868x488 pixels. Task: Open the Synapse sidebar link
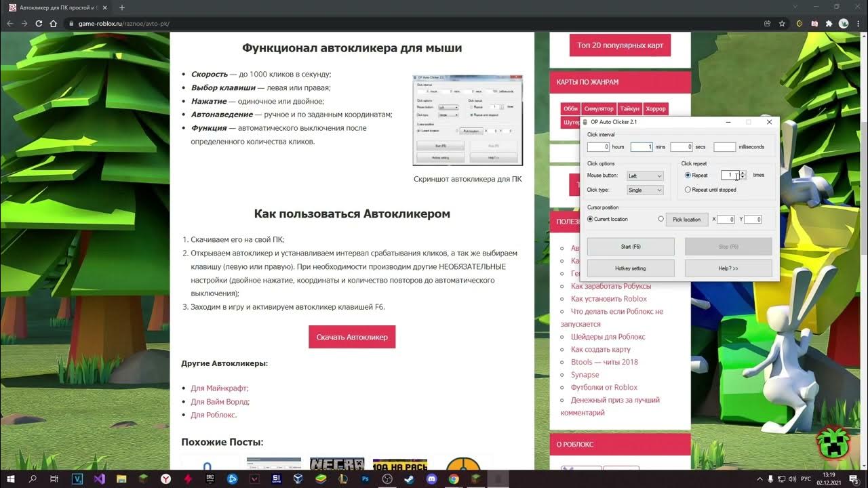pyautogui.click(x=585, y=375)
